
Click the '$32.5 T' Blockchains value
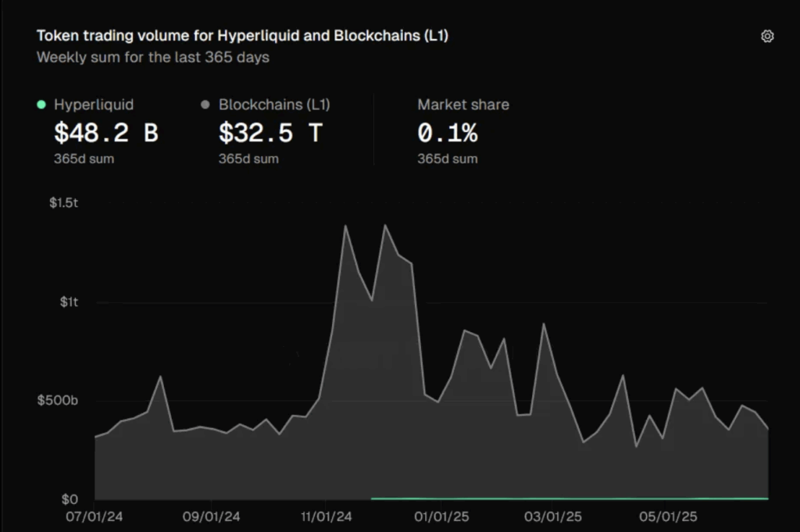(270, 133)
